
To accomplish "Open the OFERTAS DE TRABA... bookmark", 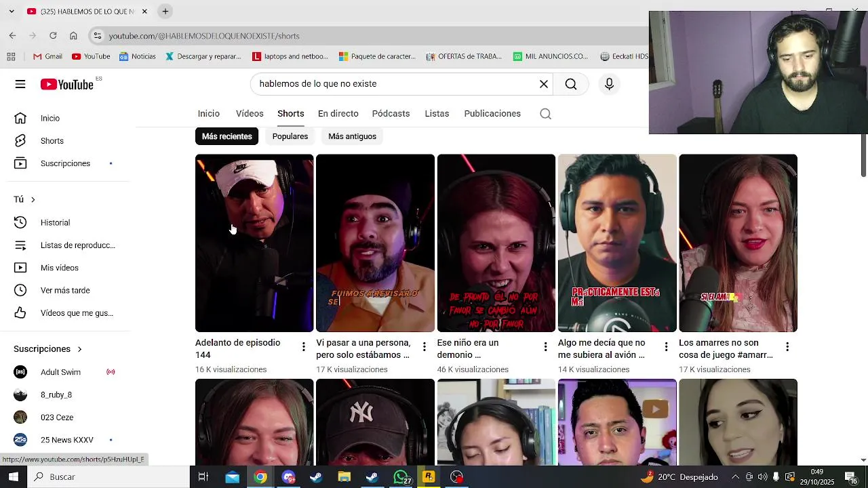I will pyautogui.click(x=464, y=56).
